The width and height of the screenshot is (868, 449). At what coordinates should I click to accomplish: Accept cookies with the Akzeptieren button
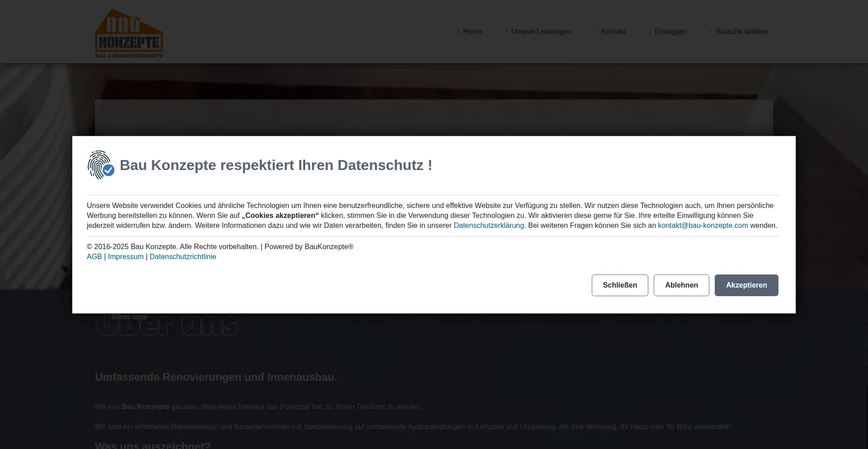[x=746, y=285]
